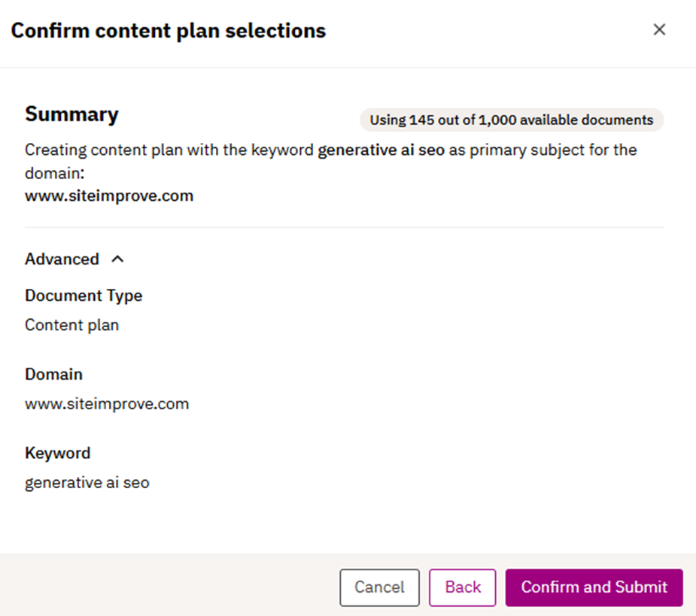Click the Document Type label

[x=84, y=296]
